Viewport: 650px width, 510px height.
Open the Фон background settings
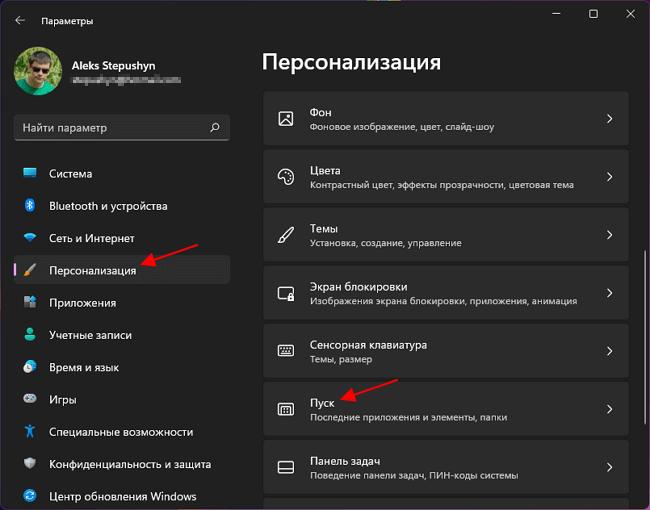tap(446, 119)
